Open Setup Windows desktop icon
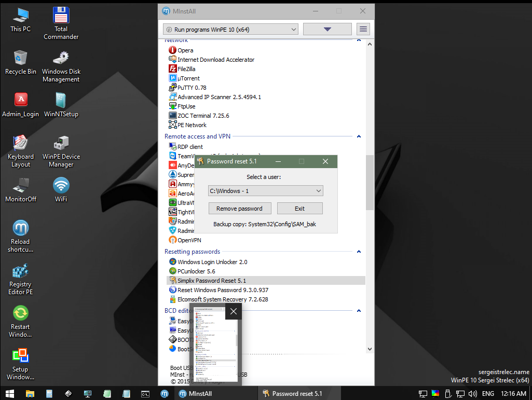 coord(21,364)
